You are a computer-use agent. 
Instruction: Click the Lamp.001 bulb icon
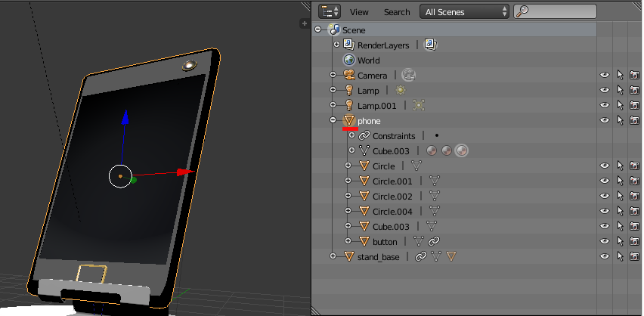pos(349,105)
